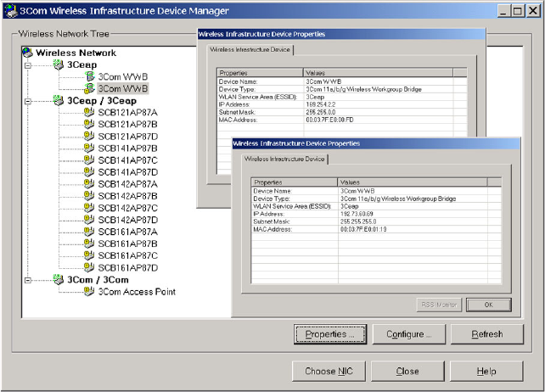Select 3Com Access Point entry
The width and height of the screenshot is (545, 392).
click(x=137, y=292)
